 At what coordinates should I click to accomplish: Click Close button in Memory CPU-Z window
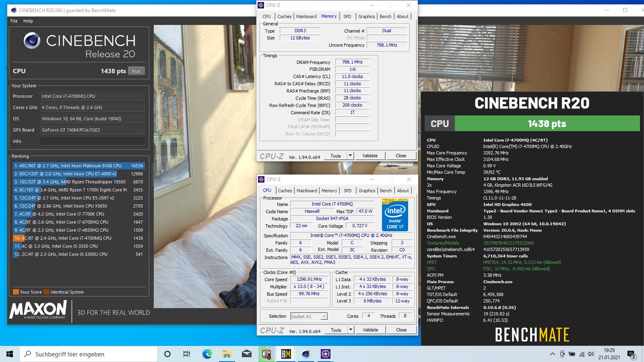(x=401, y=156)
